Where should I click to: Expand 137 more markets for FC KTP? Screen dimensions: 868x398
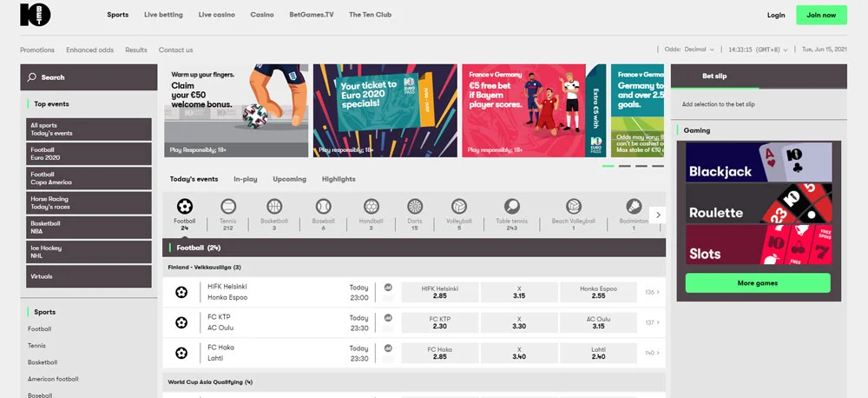(653, 322)
